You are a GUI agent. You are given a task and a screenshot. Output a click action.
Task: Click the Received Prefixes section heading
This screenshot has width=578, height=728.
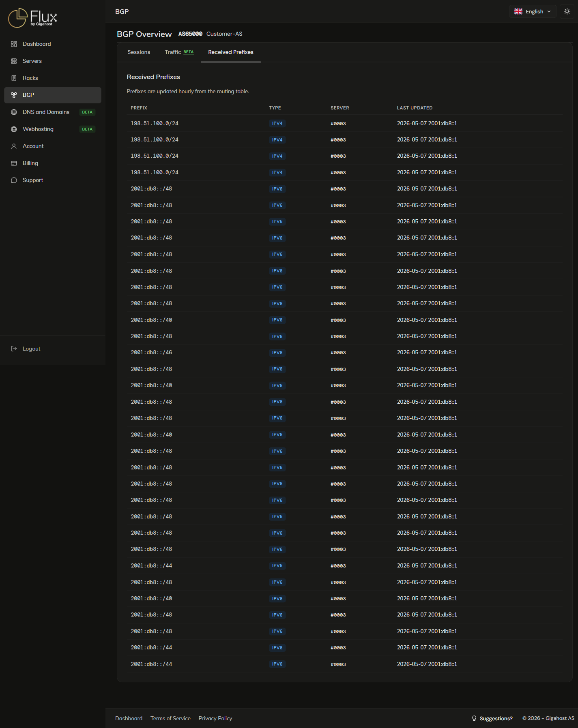[x=153, y=77]
